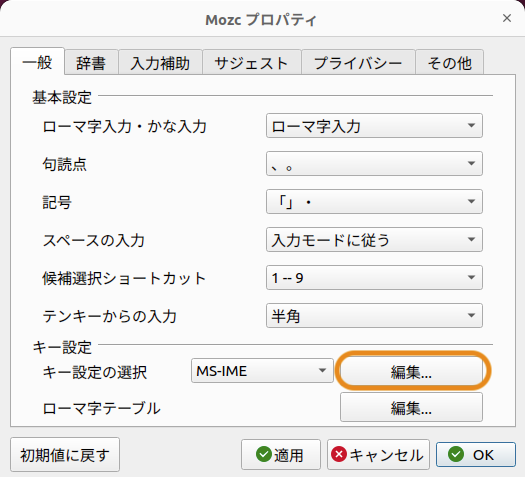Expand the テンキーからの入力 dropdown
The image size is (525, 477).
374,315
